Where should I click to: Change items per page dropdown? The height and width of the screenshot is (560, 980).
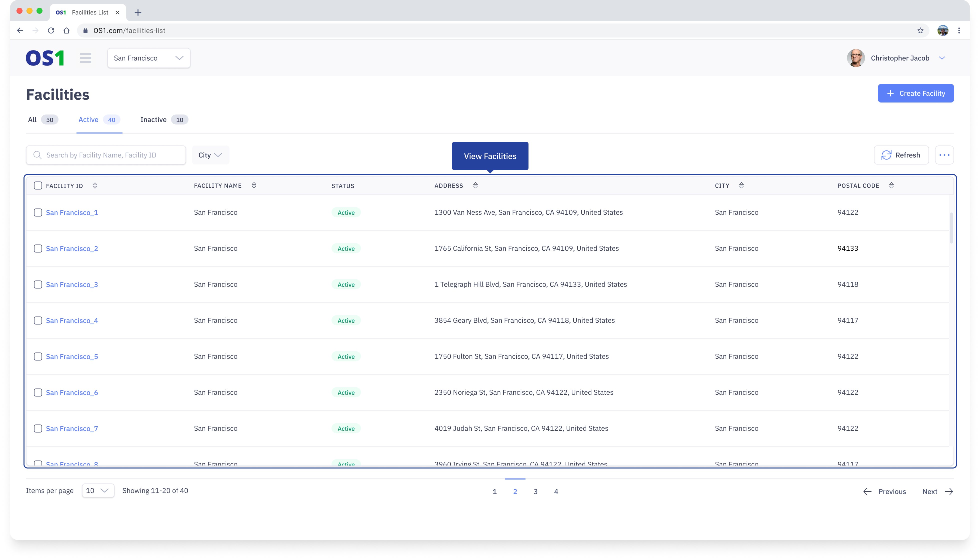pos(98,491)
